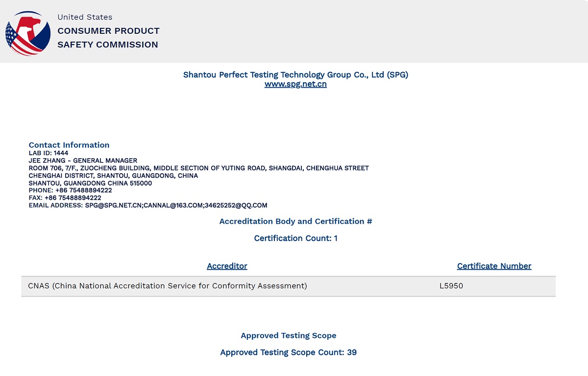Image resolution: width=588 pixels, height=376 pixels.
Task: Sort by the Accreditor column header
Action: coord(227,266)
